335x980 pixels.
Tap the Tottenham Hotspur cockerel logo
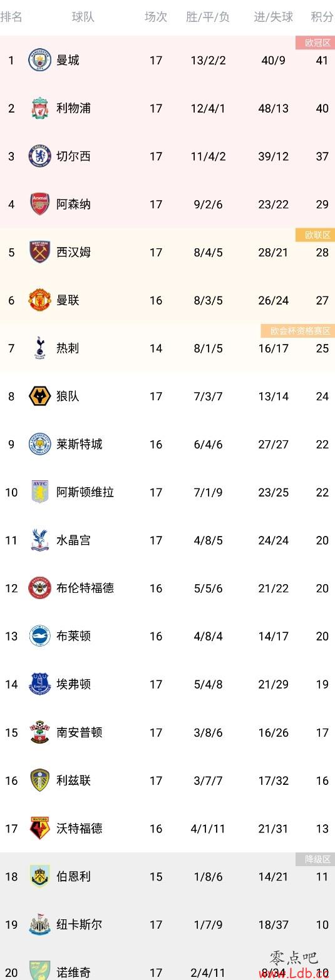coord(40,348)
